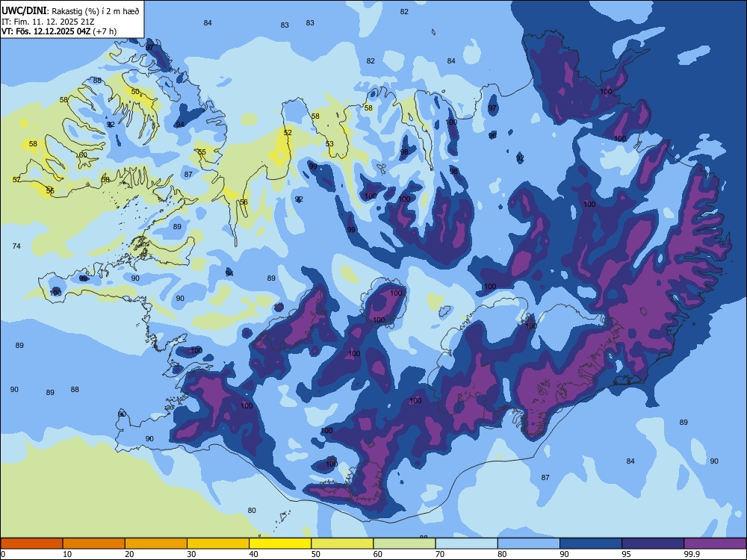Screen dimensions: 747x560
Task: Click the legend tick label "40"
Action: 253,554
